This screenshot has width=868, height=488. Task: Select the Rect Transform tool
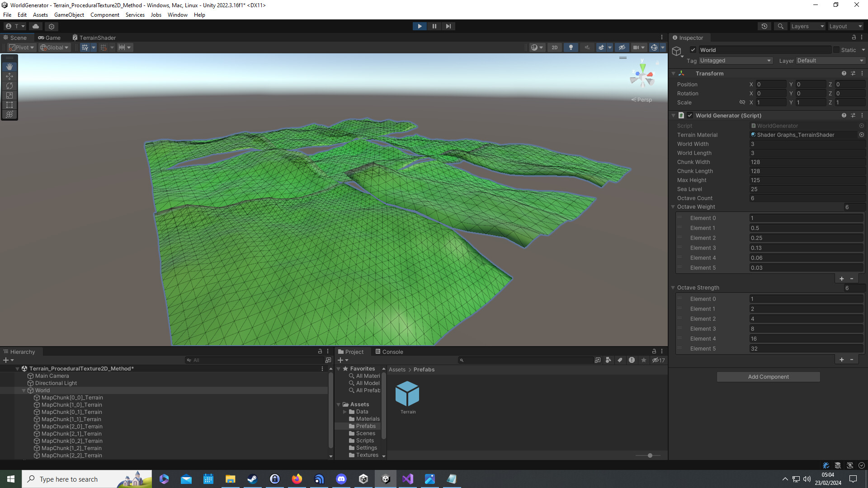[9, 105]
